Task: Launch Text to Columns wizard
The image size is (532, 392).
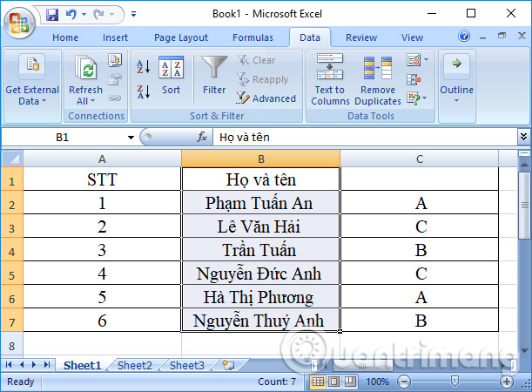Action: [330, 80]
